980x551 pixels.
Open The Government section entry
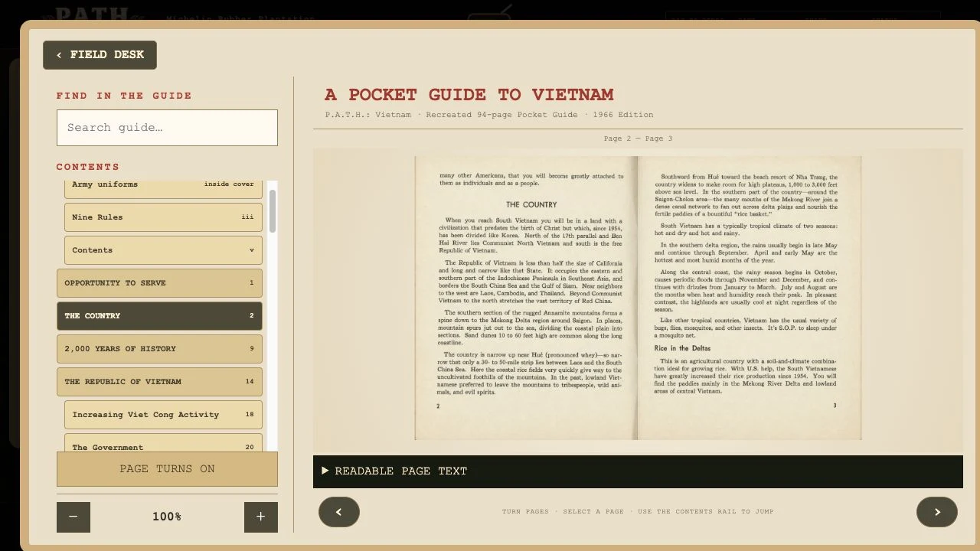[163, 444]
